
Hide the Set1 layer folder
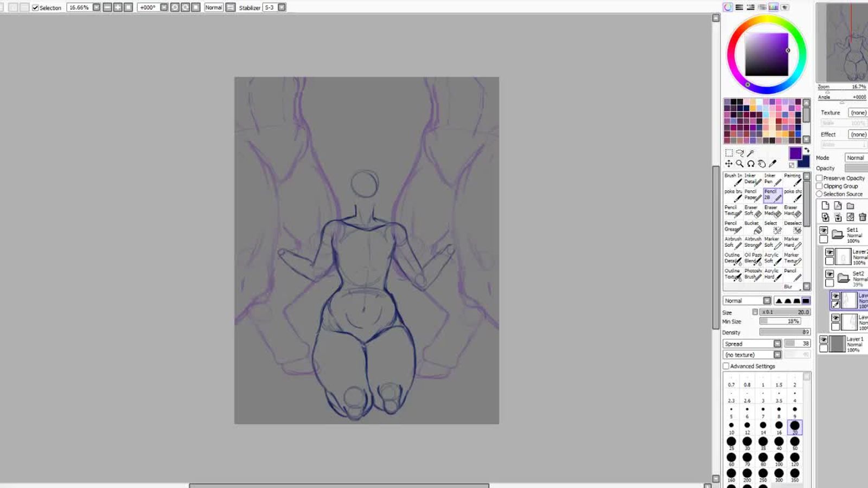pos(824,231)
